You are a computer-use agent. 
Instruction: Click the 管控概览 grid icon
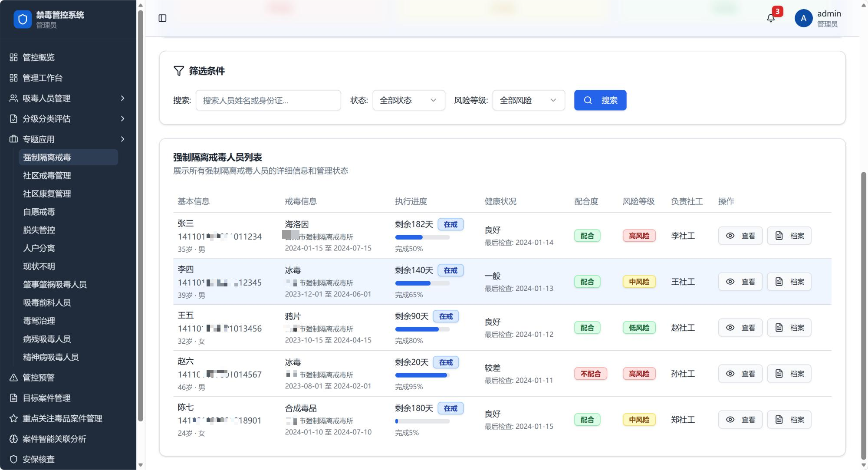[14, 57]
